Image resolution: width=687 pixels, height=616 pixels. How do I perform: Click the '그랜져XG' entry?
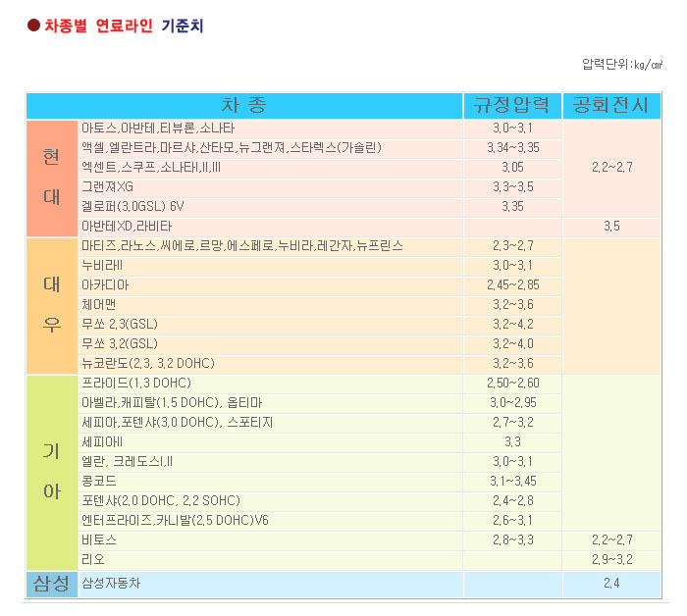107,187
